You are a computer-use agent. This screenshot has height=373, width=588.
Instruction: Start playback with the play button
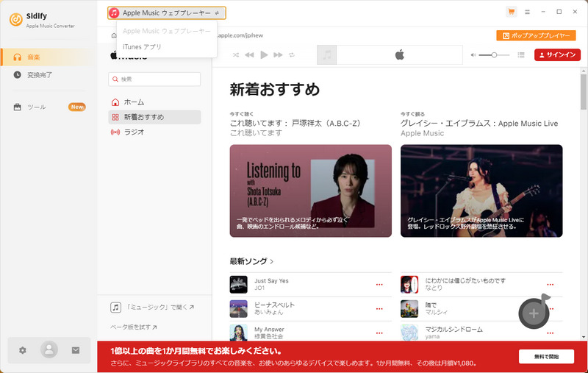click(264, 54)
